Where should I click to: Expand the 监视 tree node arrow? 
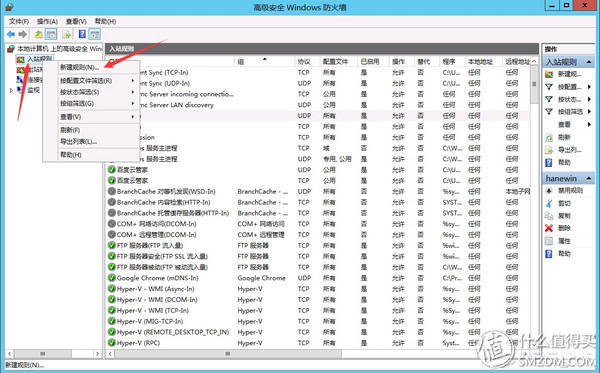(11, 91)
